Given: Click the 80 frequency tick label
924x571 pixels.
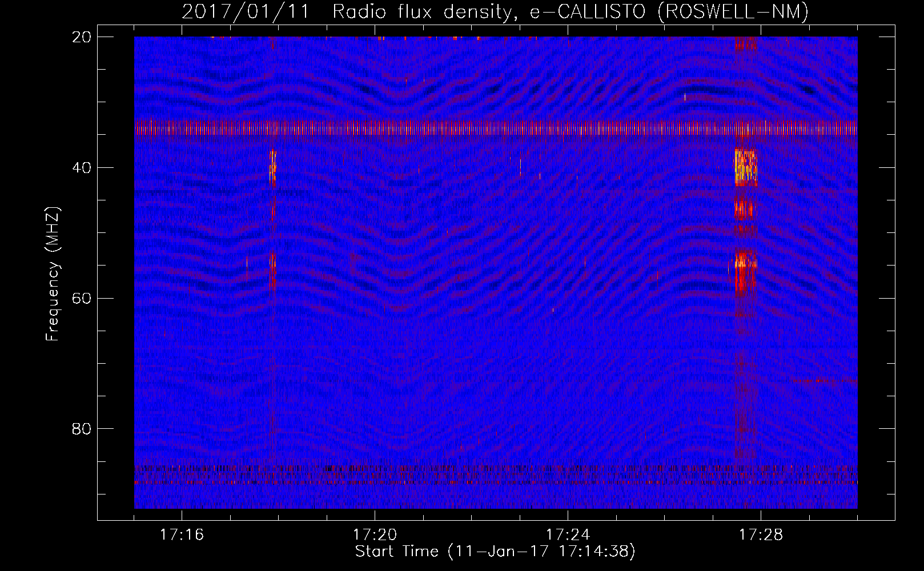Looking at the screenshot, I should (x=82, y=429).
